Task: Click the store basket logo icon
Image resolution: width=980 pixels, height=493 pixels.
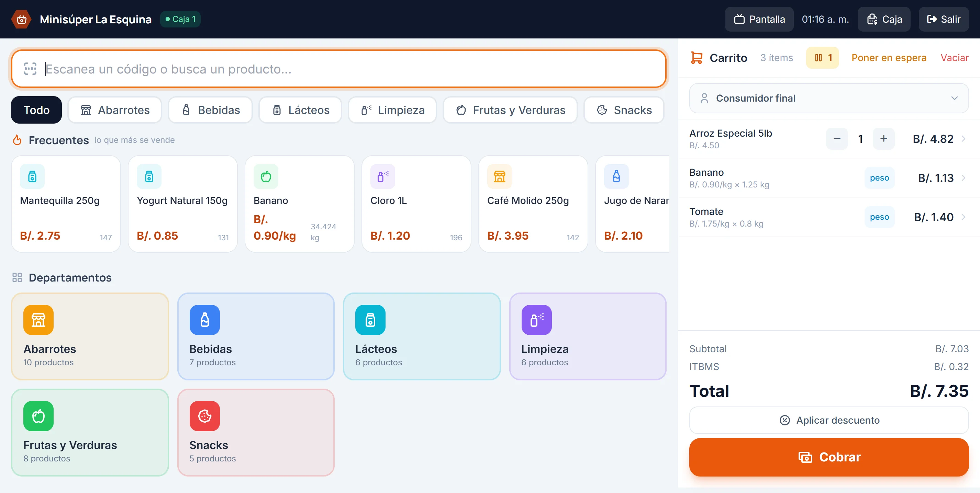Action: [x=21, y=19]
